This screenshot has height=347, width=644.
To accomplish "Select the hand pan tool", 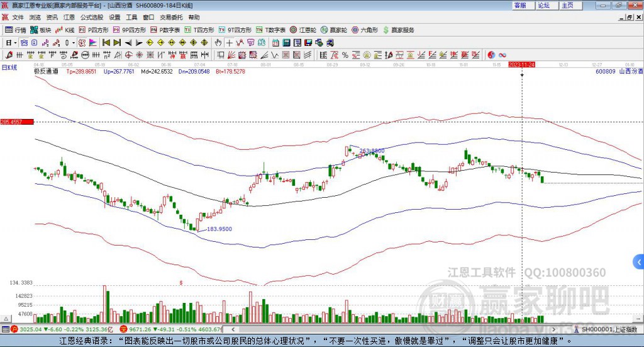I will [x=218, y=43].
